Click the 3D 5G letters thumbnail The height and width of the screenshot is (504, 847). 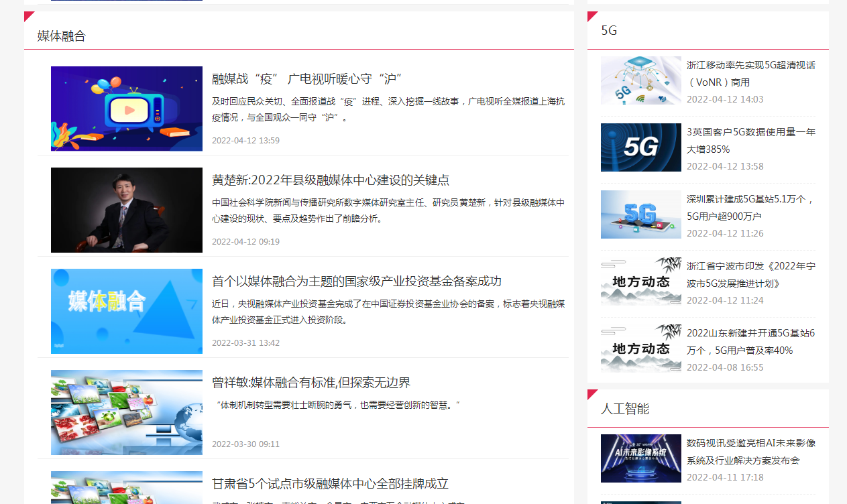tap(641, 214)
